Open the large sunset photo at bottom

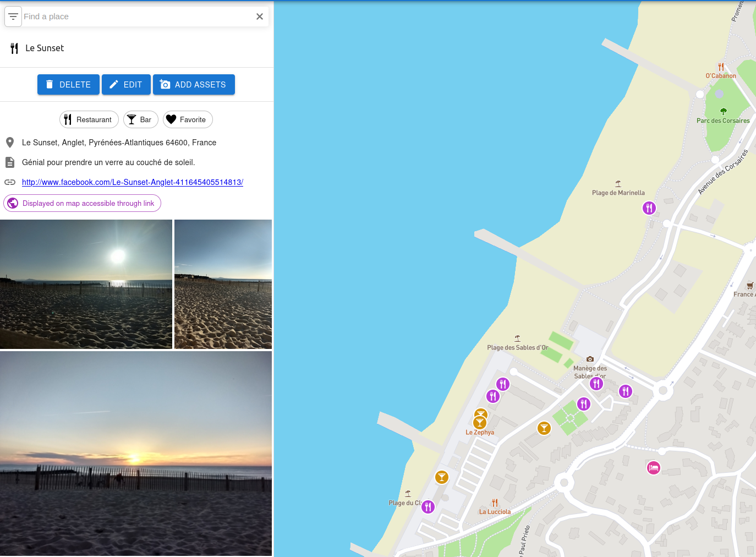point(136,454)
